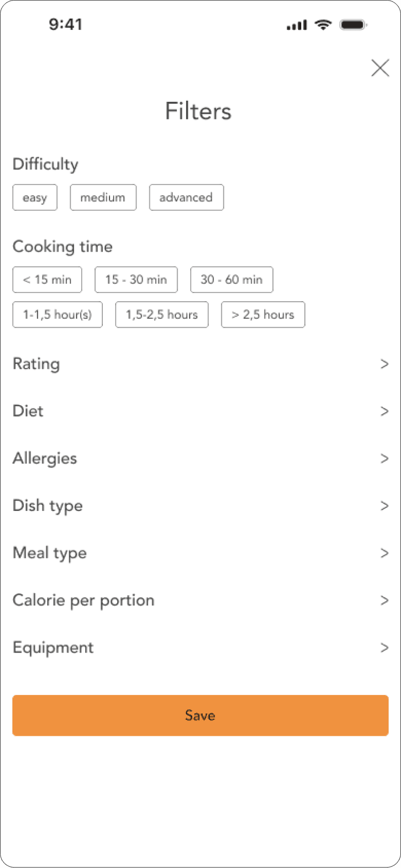Select the 1,5-2,5 hours chip
Viewport: 401px width, 868px height.
coord(162,315)
